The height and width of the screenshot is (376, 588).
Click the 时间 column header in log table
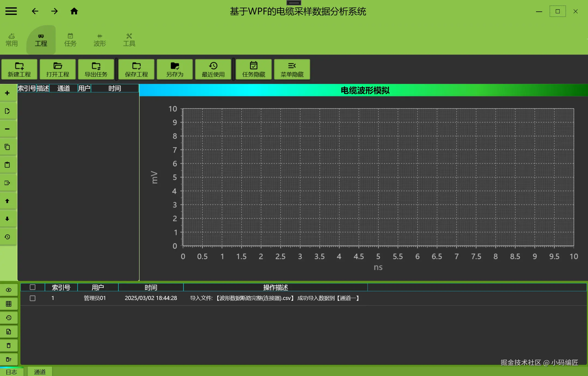pyautogui.click(x=151, y=287)
